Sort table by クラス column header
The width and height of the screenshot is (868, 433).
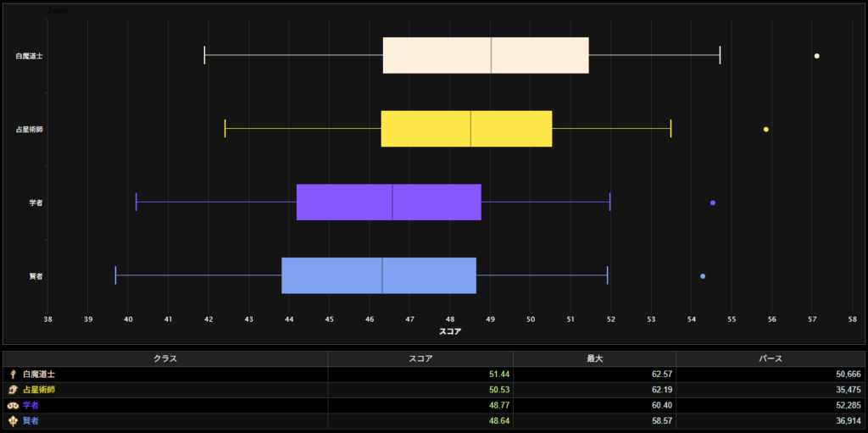pos(165,358)
